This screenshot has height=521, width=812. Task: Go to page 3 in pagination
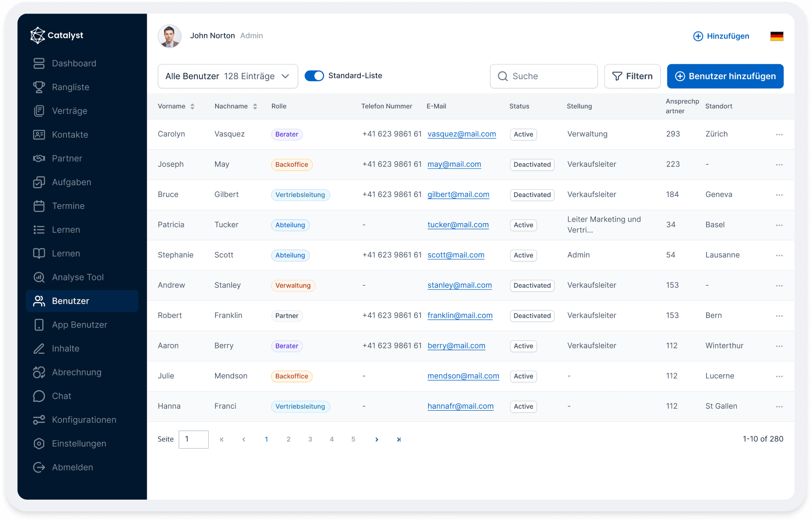[310, 440]
